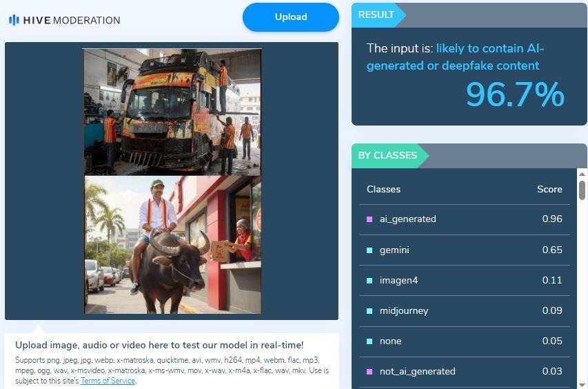Click the Upload button
Image resolution: width=588 pixels, height=389 pixels.
(x=290, y=17)
